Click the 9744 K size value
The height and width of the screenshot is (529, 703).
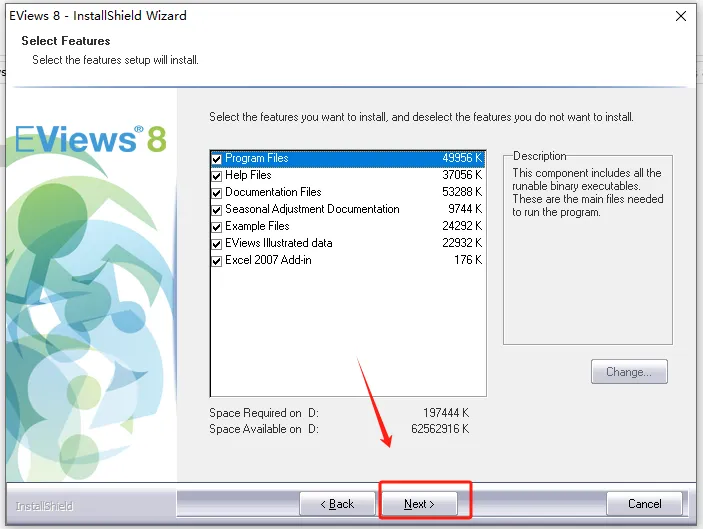point(465,209)
